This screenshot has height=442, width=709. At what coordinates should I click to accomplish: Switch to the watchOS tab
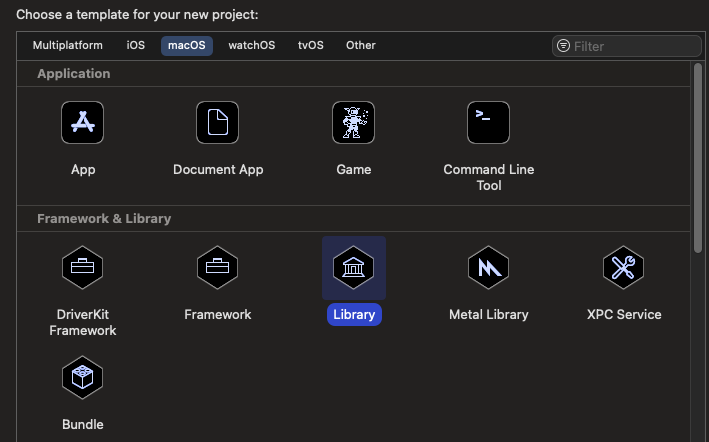tap(251, 45)
